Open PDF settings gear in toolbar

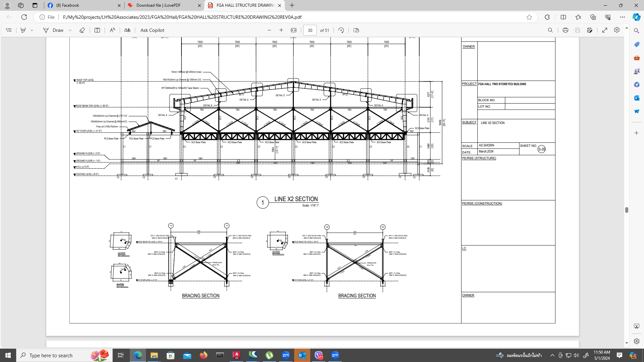point(617,30)
